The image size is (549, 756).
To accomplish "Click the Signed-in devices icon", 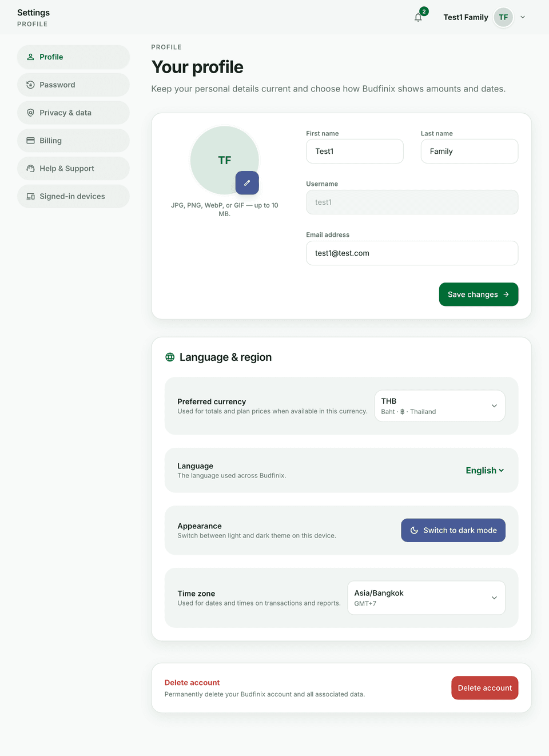I will [31, 196].
